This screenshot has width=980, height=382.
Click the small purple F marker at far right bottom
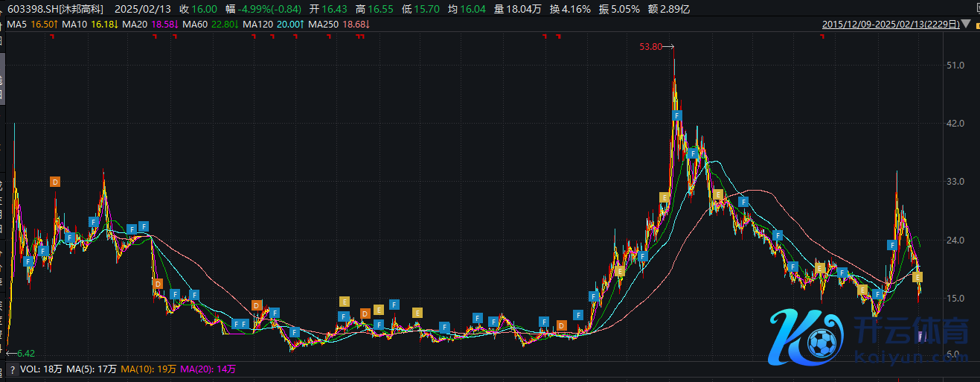[922, 337]
